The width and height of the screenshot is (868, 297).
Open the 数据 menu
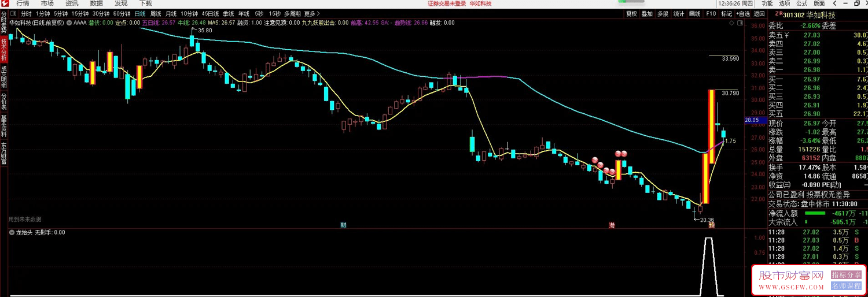(97, 3)
